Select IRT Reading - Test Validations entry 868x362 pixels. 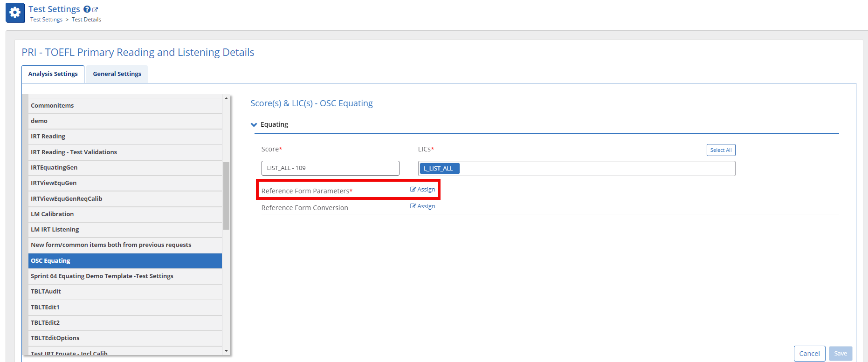(x=125, y=152)
